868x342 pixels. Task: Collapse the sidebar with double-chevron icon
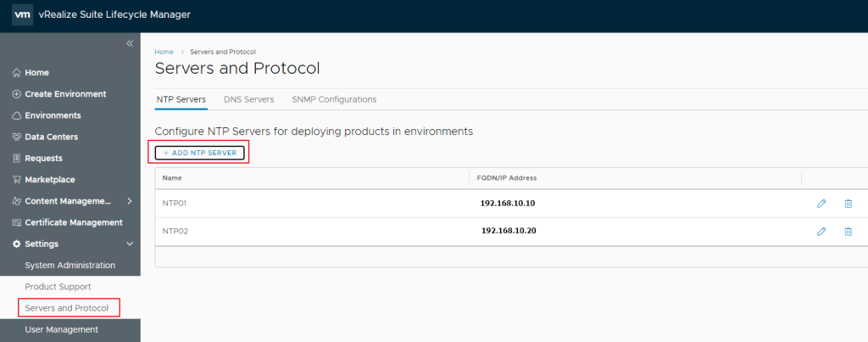tap(130, 43)
